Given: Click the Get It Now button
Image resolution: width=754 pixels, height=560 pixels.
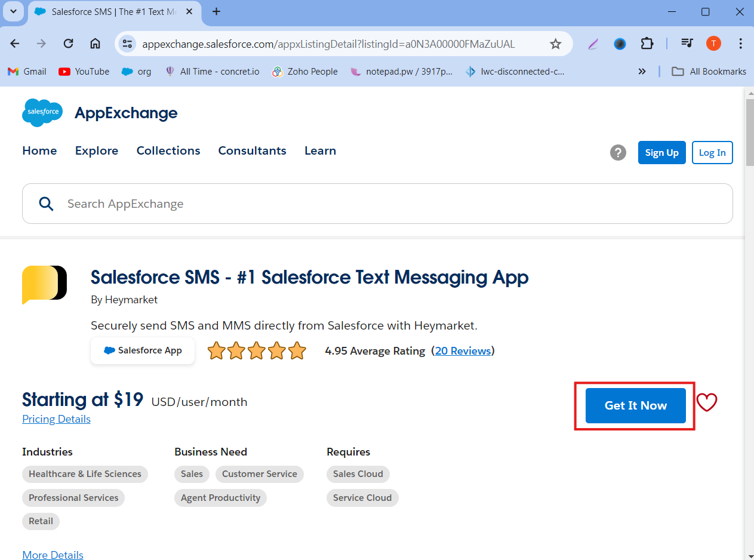Looking at the screenshot, I should (635, 405).
